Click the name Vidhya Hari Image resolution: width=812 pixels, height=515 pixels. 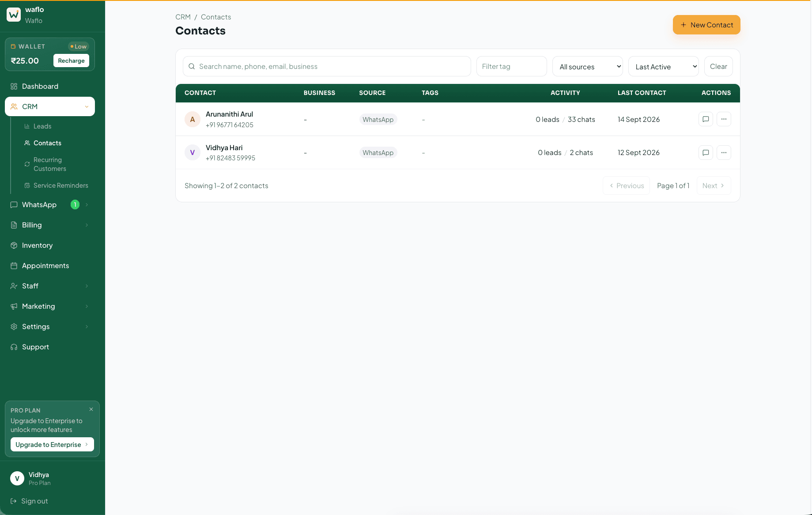tap(224, 148)
